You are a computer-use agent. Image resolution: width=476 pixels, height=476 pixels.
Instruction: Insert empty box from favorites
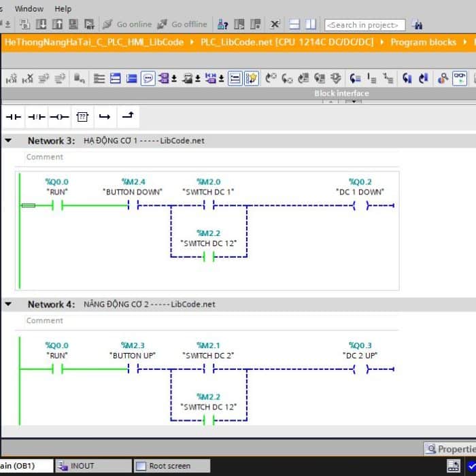(x=82, y=117)
